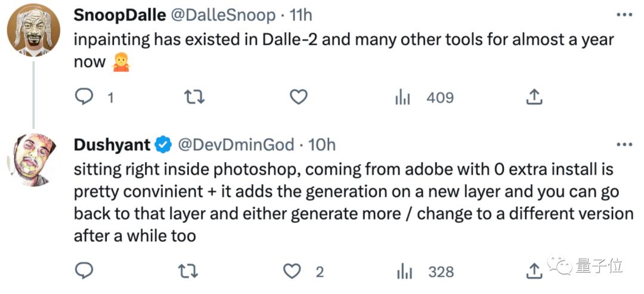Open SnoopDalle's profile picture

pyautogui.click(x=33, y=29)
